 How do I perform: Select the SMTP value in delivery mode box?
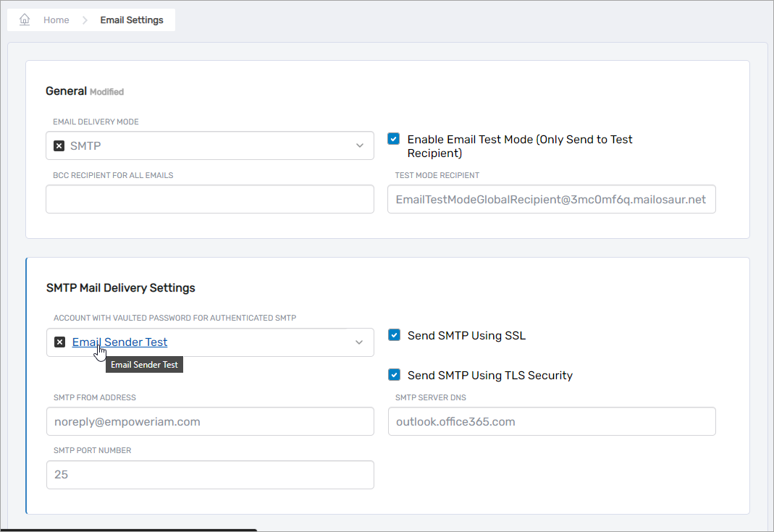pos(85,145)
